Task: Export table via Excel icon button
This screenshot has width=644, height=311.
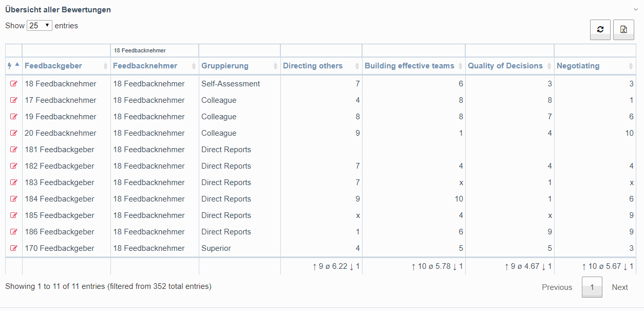Action: (x=623, y=30)
